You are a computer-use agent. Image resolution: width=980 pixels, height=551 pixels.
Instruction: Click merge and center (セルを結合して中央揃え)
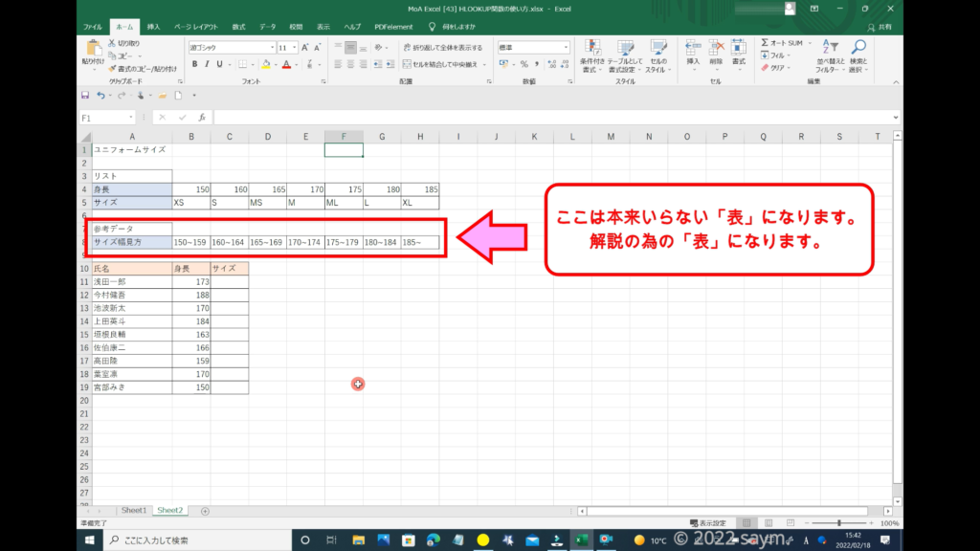click(x=441, y=64)
